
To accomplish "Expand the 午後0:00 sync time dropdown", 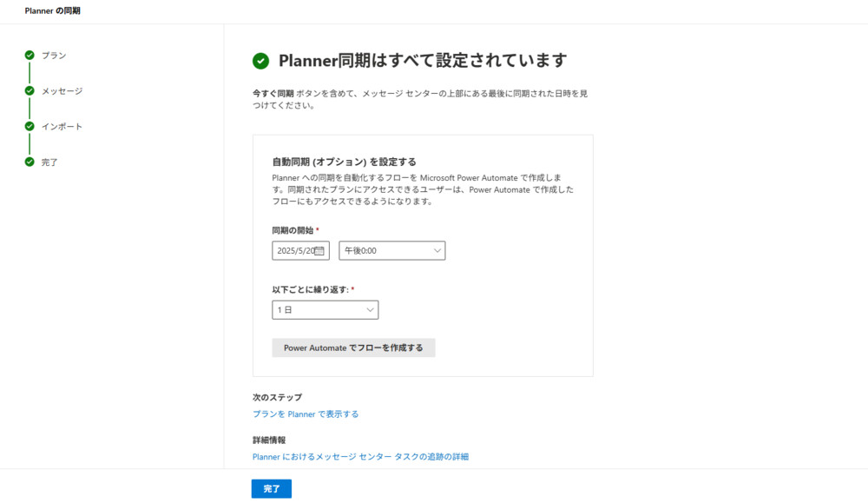I will (391, 251).
